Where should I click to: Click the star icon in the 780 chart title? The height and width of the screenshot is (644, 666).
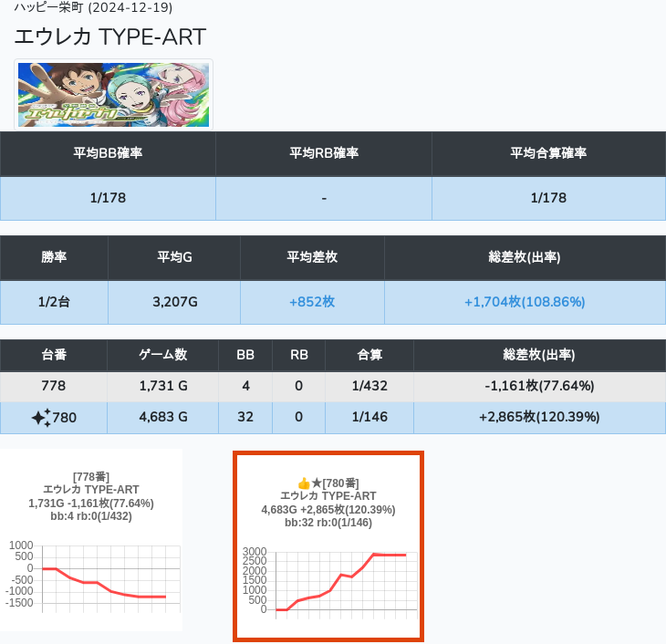317,483
